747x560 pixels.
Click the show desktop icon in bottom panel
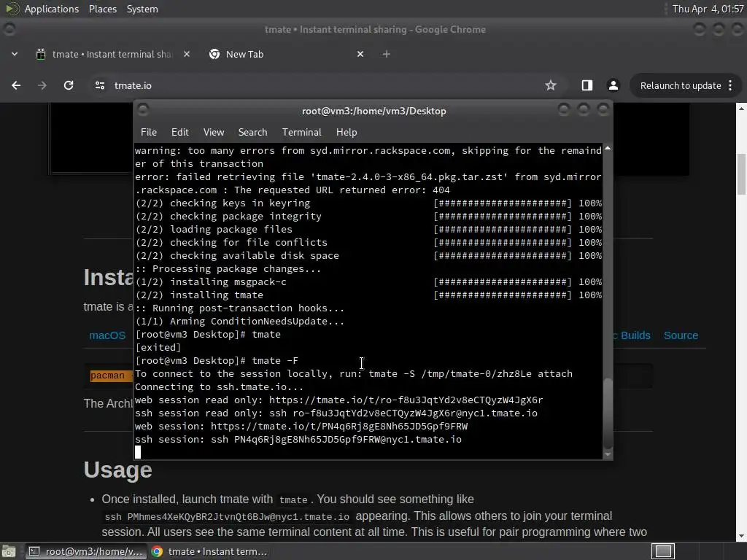click(9, 551)
